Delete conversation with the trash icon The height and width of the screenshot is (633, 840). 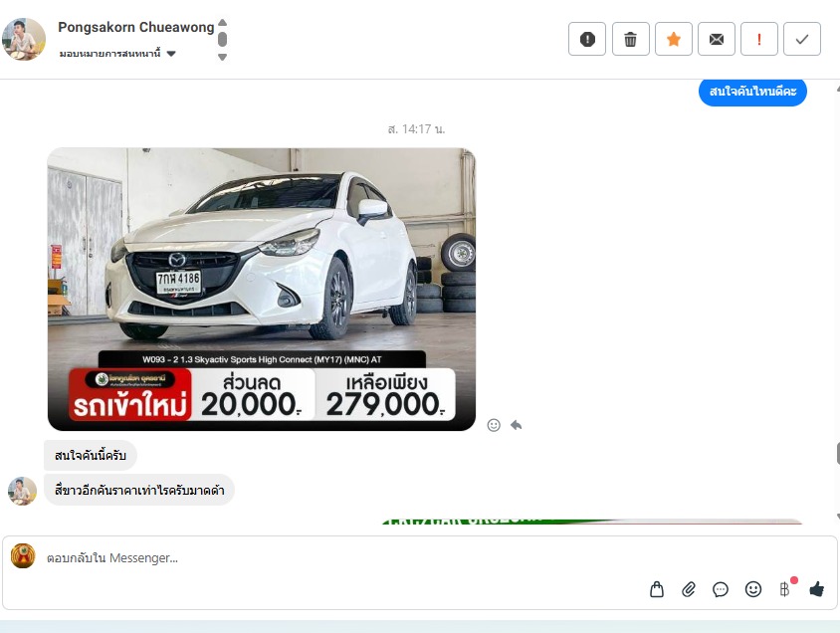[x=630, y=39]
